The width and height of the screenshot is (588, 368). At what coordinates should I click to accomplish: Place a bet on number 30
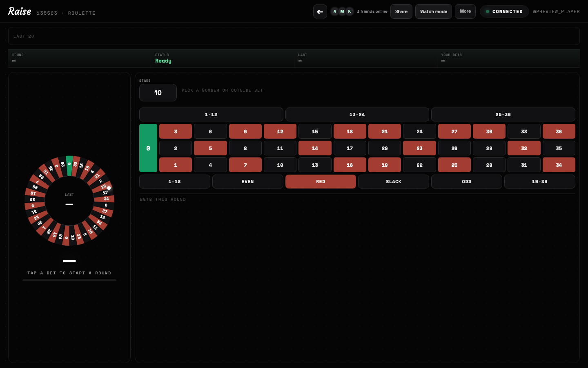coord(489,131)
